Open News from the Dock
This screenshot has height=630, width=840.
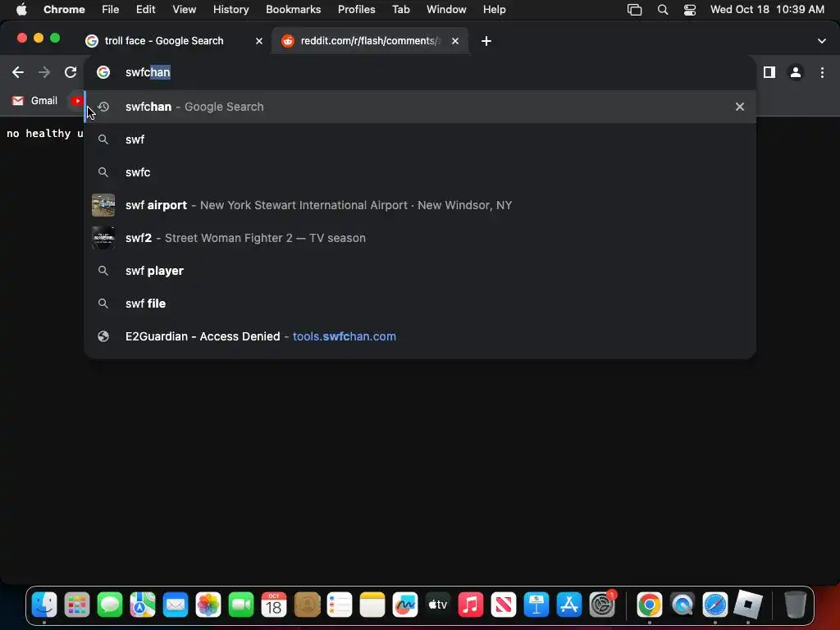click(504, 605)
